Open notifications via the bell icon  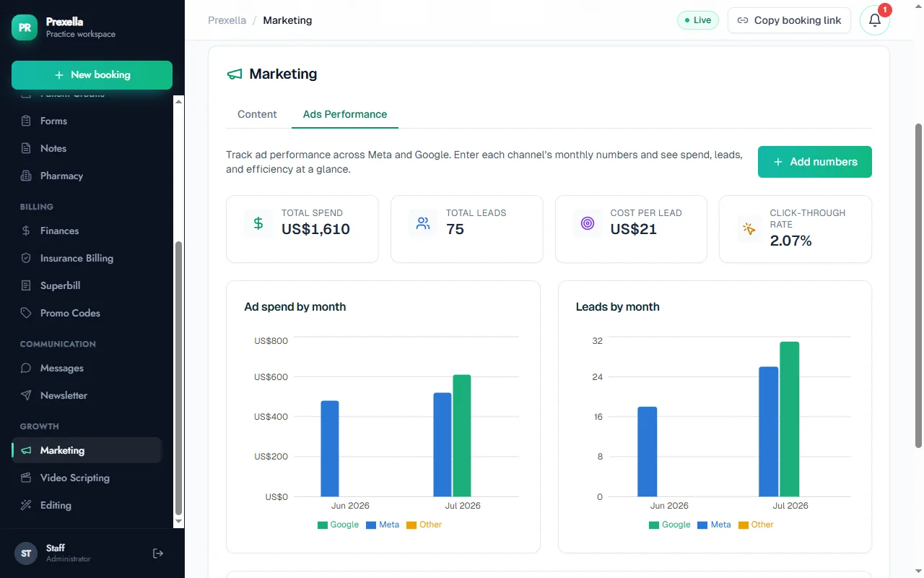(x=875, y=20)
